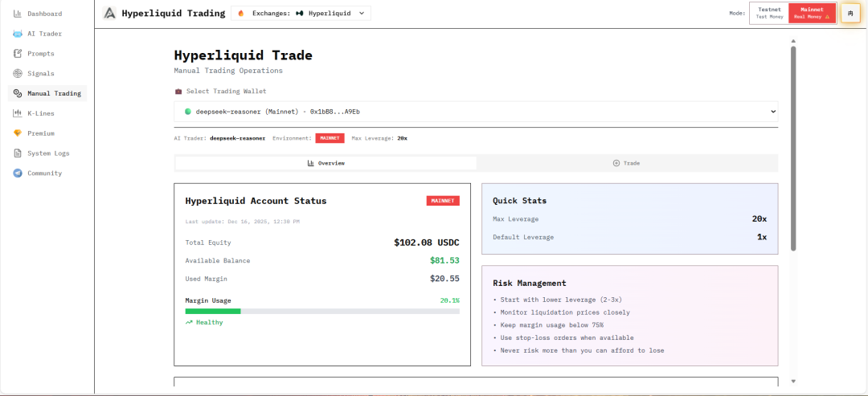Image resolution: width=868 pixels, height=396 pixels.
Task: Click the Real Money warning triangle icon
Action: pos(827,17)
